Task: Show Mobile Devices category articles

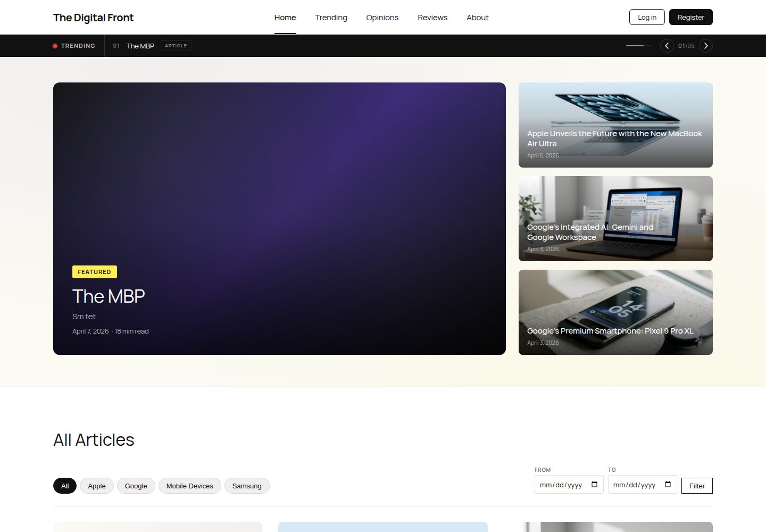Action: (x=190, y=486)
